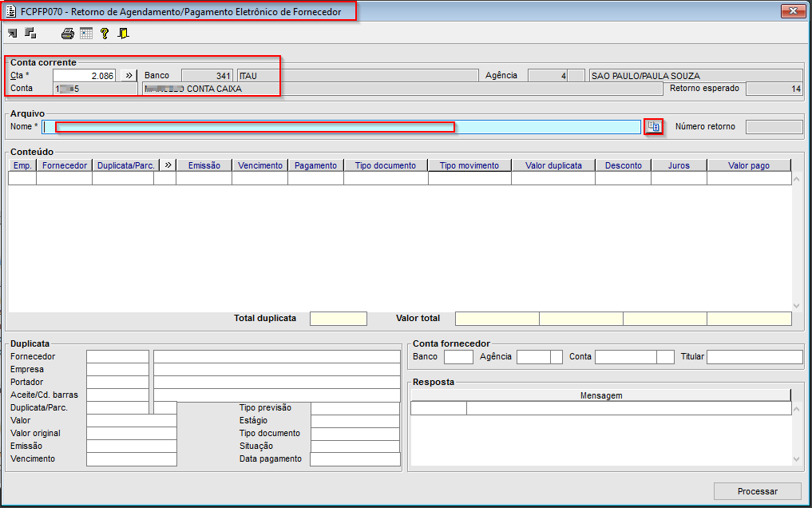
Task: Open the calendar grid toolbar icon
Action: pyautogui.click(x=86, y=33)
